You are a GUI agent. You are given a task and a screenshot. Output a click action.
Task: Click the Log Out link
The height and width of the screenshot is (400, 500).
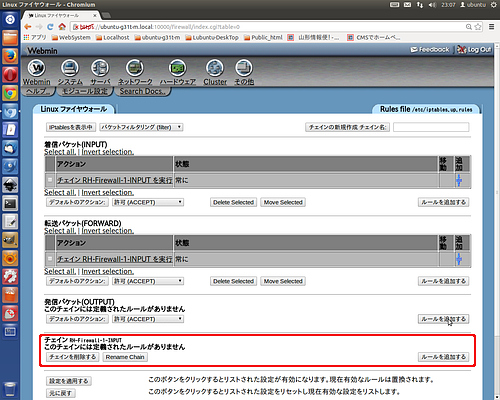[x=474, y=50]
